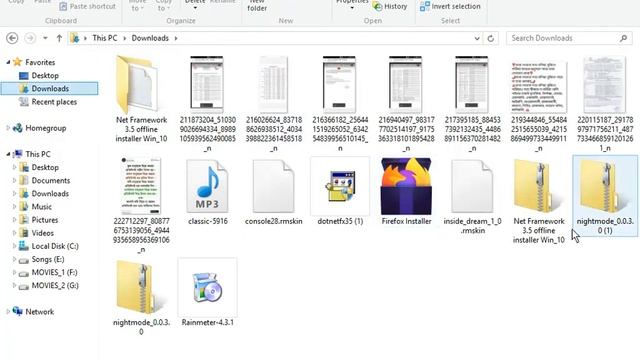Open Downloads under Favorites
This screenshot has height=360, width=640.
pos(49,89)
